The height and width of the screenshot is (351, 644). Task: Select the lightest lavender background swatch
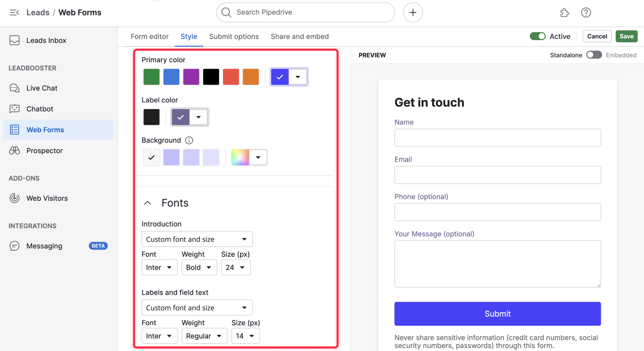211,157
